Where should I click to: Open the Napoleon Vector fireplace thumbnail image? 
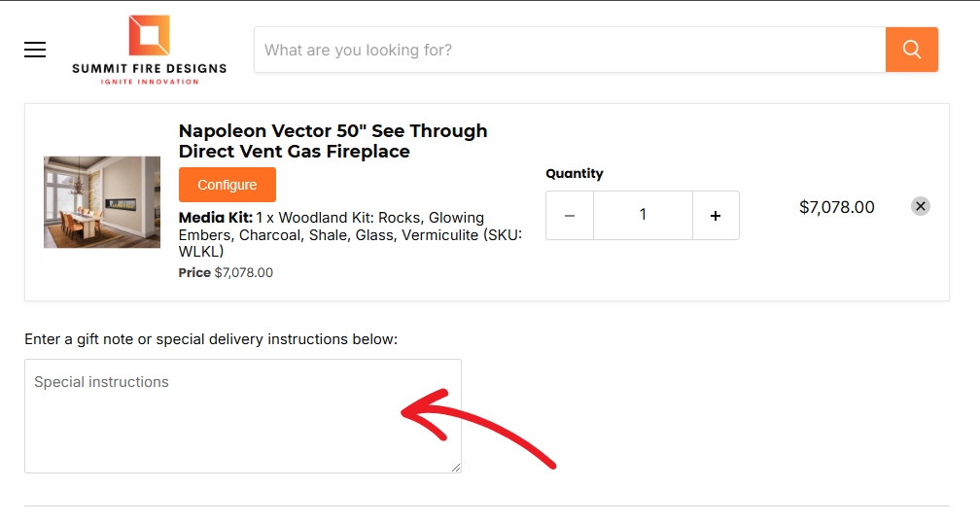pos(102,202)
